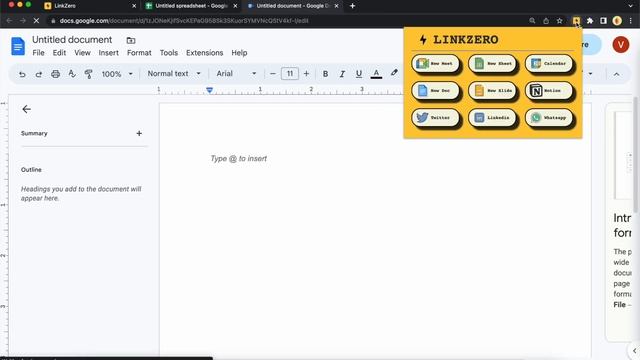Open the 100% zoom dropdown

(117, 74)
